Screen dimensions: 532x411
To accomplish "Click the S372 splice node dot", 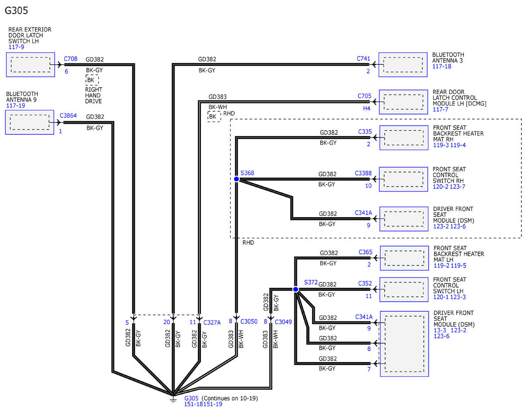I will pyautogui.click(x=296, y=289).
